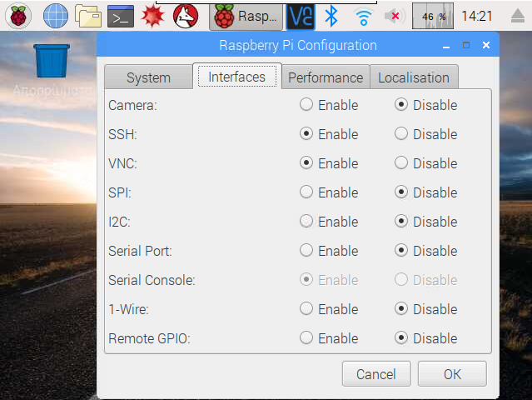Enable SPI

(x=329, y=192)
